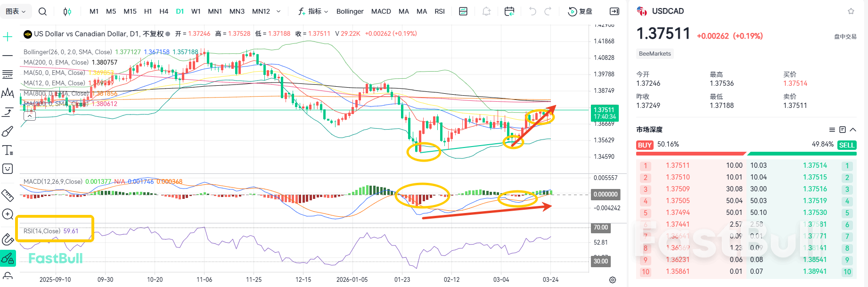868x287 pixels.
Task: Add the MACD indicator shortcut
Action: click(381, 11)
